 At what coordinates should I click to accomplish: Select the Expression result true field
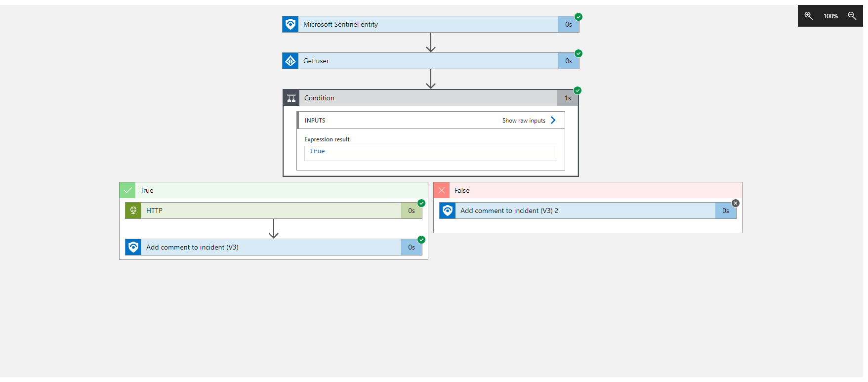(431, 153)
